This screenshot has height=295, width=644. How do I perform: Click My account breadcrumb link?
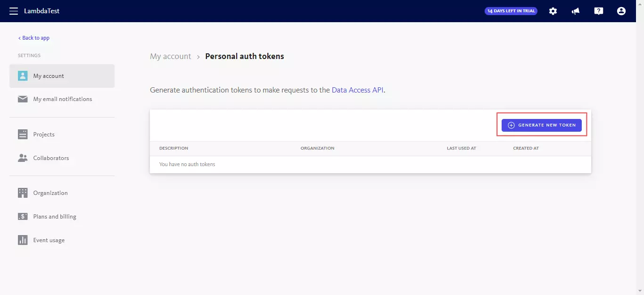pos(170,57)
